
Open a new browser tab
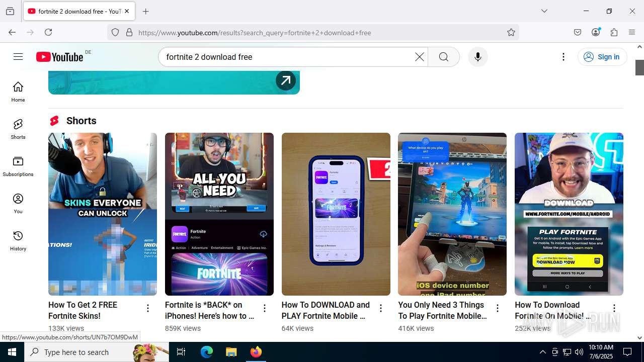(x=146, y=11)
